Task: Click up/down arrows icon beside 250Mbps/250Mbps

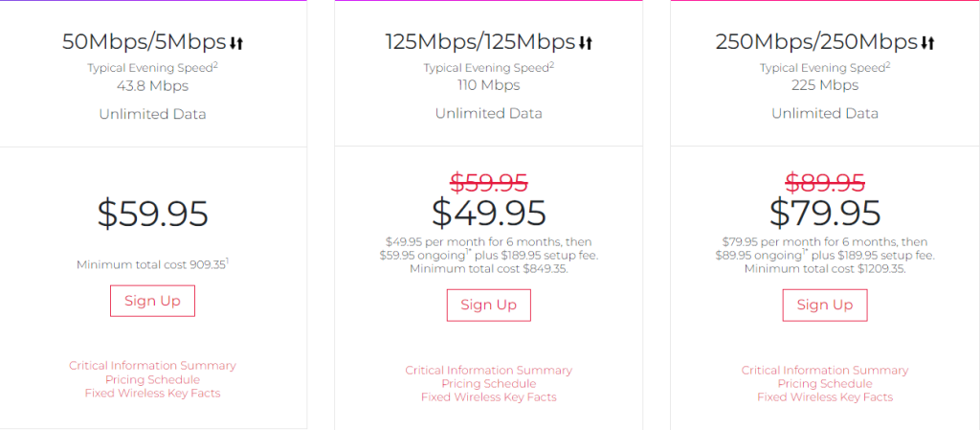Action: (x=926, y=42)
